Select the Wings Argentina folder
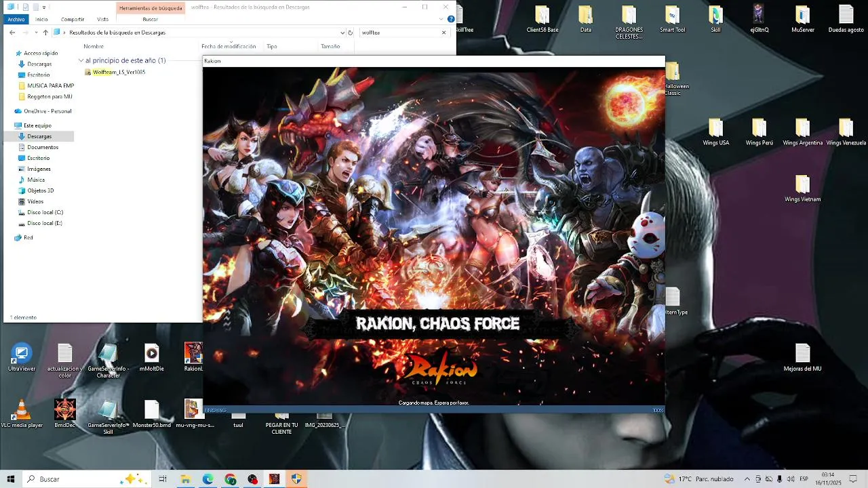The height and width of the screenshot is (488, 868). pos(803,132)
